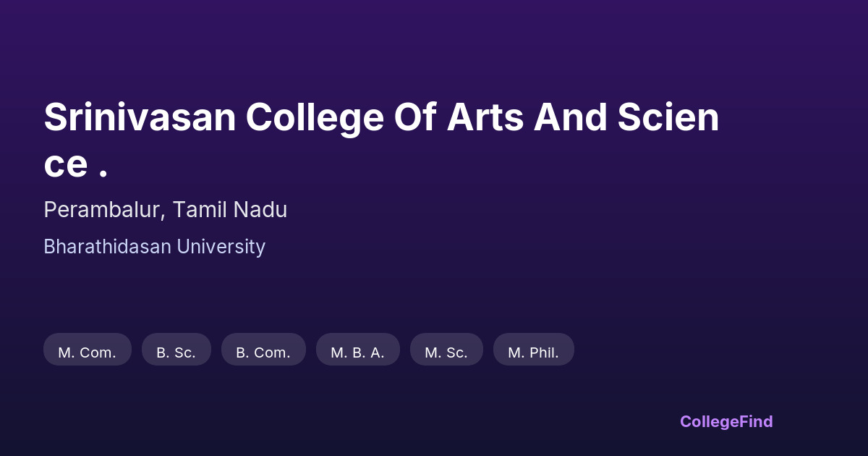Select the word Arts in the title

[485, 117]
